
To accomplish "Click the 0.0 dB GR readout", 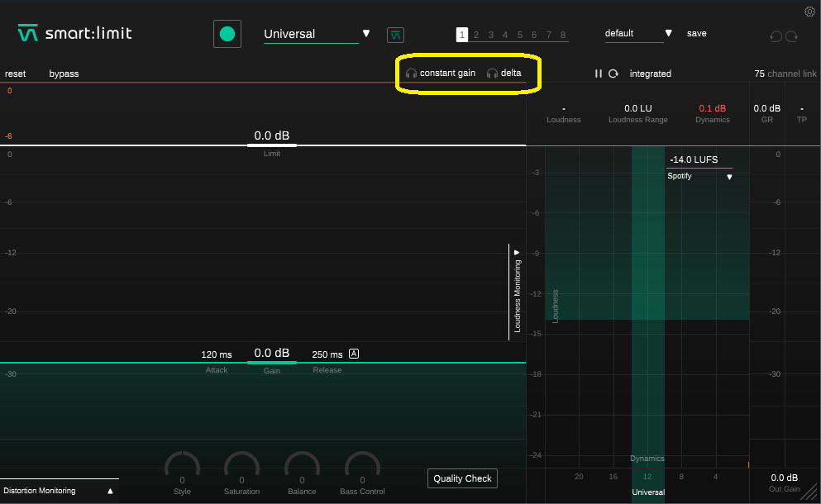I will (767, 108).
